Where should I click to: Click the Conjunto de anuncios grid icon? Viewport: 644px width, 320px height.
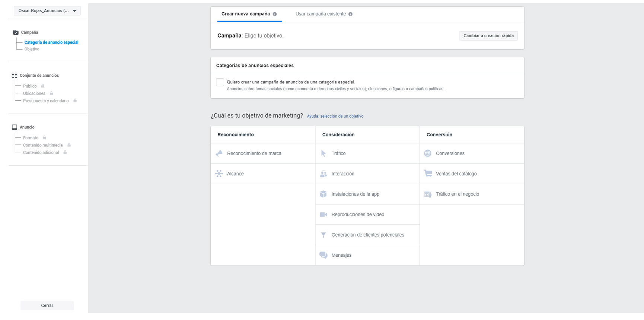tap(15, 75)
